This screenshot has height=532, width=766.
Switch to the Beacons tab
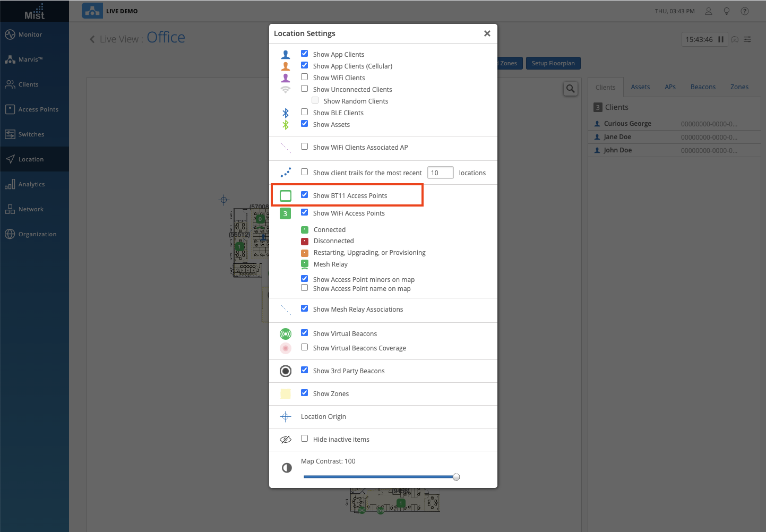(x=703, y=87)
